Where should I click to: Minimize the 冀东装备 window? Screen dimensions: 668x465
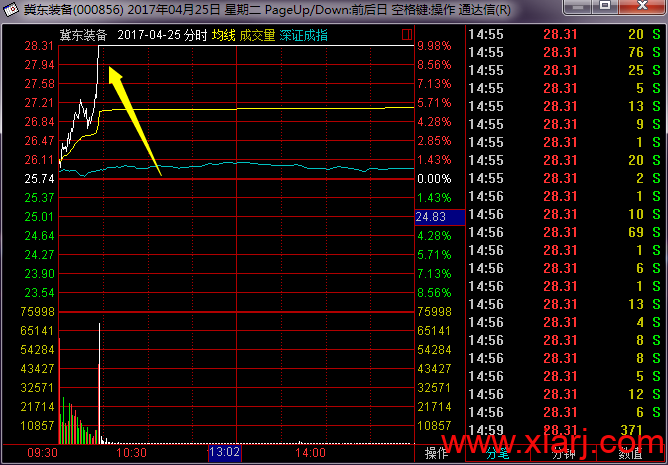point(578,6)
